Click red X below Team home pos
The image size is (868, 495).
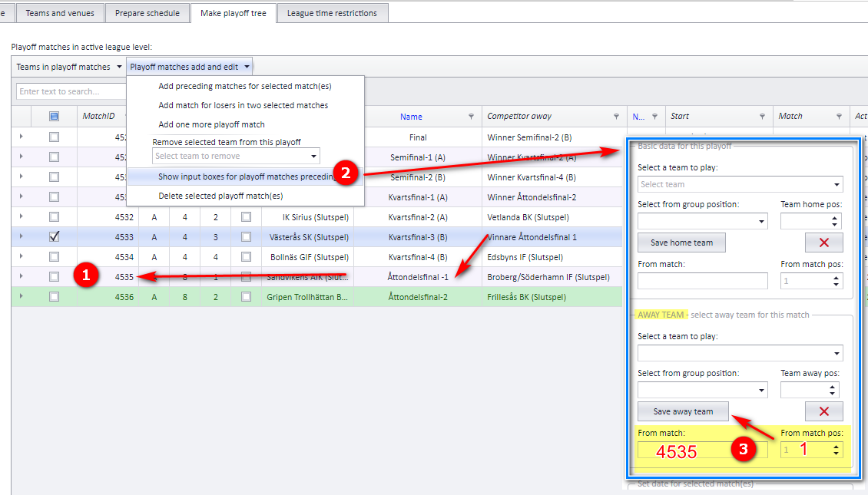[x=823, y=243]
